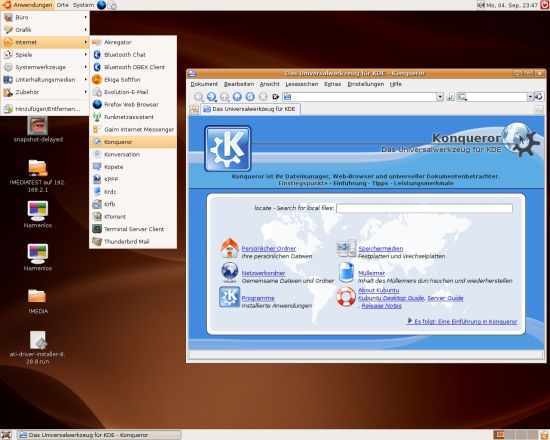The image size is (550, 440).
Task: Choose search provider via search bar icon
Action: click(462, 97)
